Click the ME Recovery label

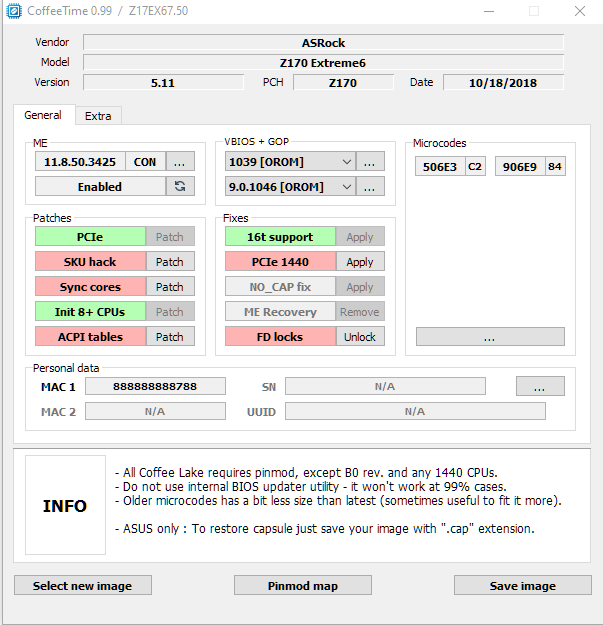pos(280,312)
